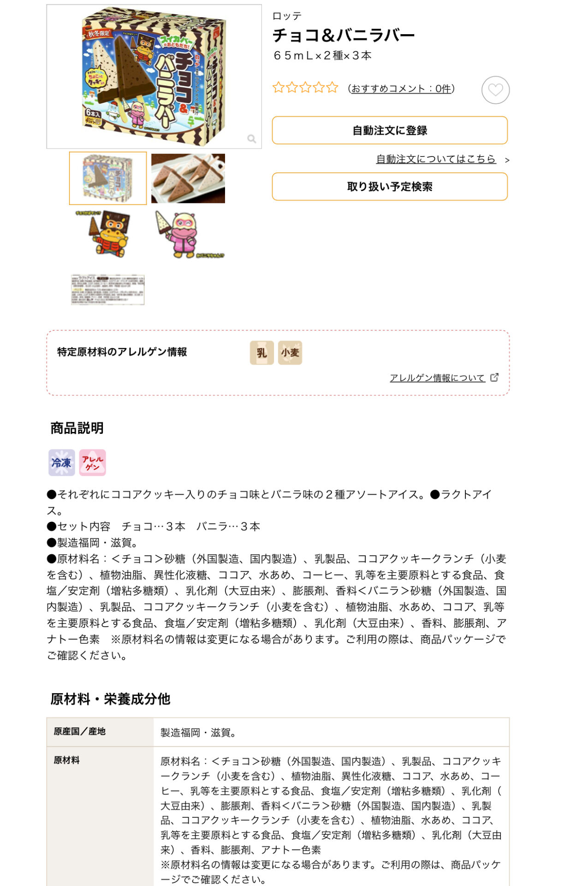Image resolution: width=588 pixels, height=886 pixels.
Task: Toggle the heart favorite button
Action: pos(495,90)
